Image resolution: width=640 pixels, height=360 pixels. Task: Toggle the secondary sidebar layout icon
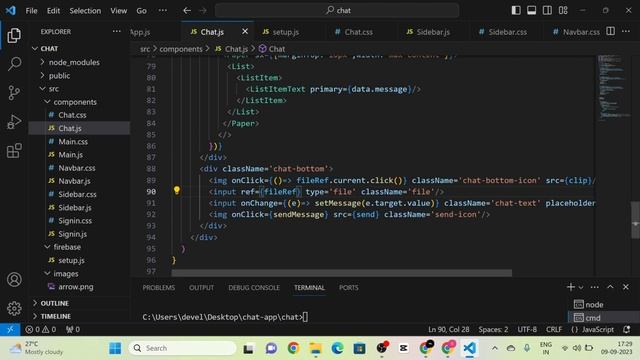[x=547, y=10]
